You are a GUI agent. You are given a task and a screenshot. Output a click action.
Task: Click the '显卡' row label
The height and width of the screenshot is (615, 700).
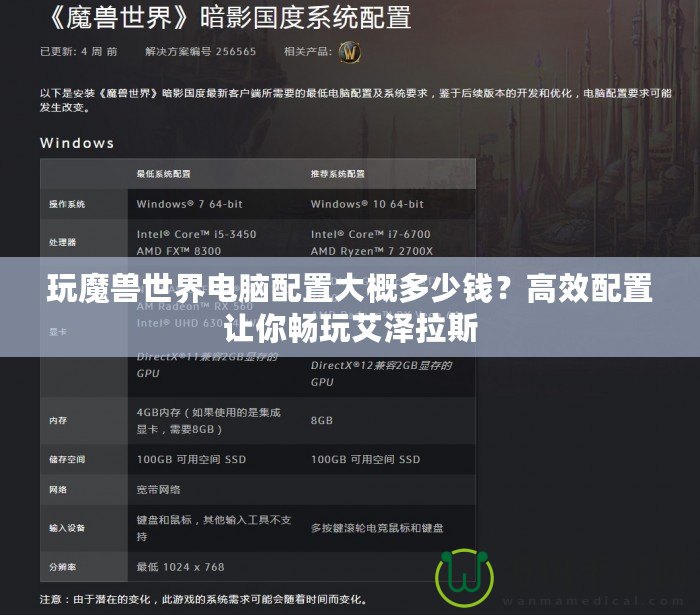click(x=58, y=332)
